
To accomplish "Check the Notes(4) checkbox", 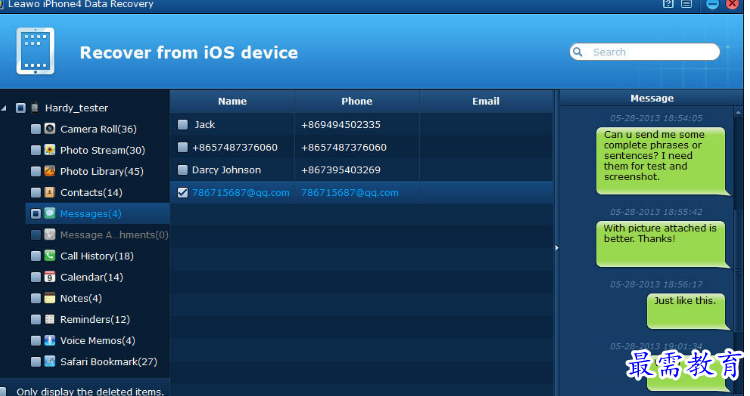I will coord(36,298).
